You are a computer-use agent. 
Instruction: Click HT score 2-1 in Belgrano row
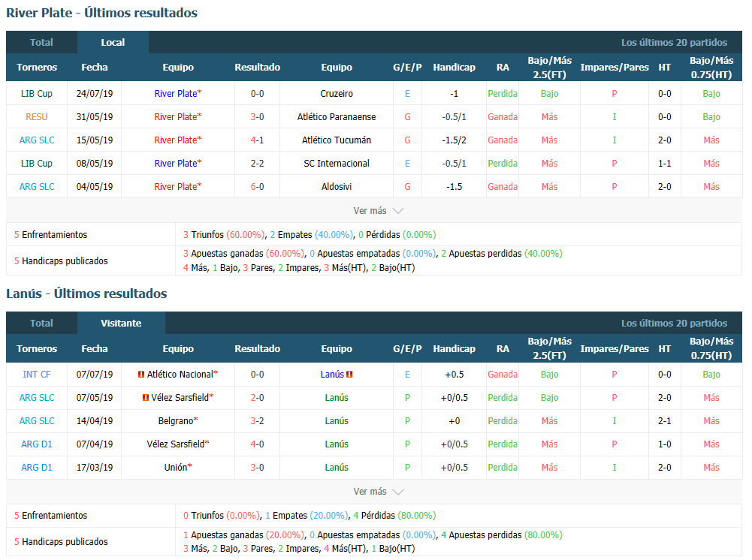click(664, 421)
